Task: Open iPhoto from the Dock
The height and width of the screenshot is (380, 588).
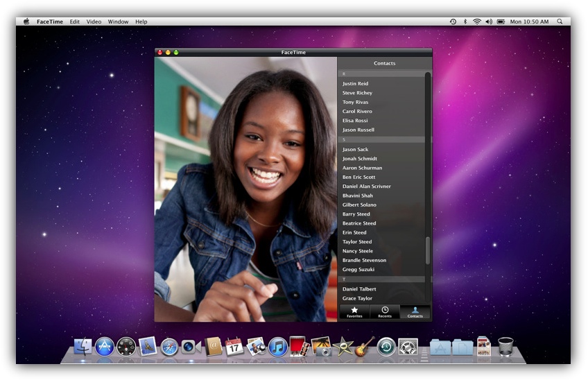Action: tap(322, 346)
